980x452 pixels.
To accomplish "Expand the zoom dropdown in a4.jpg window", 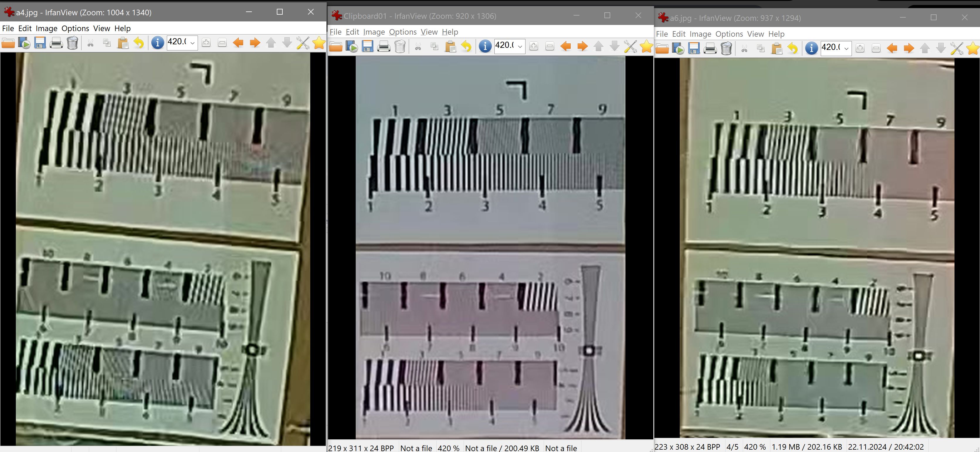I will pyautogui.click(x=192, y=43).
